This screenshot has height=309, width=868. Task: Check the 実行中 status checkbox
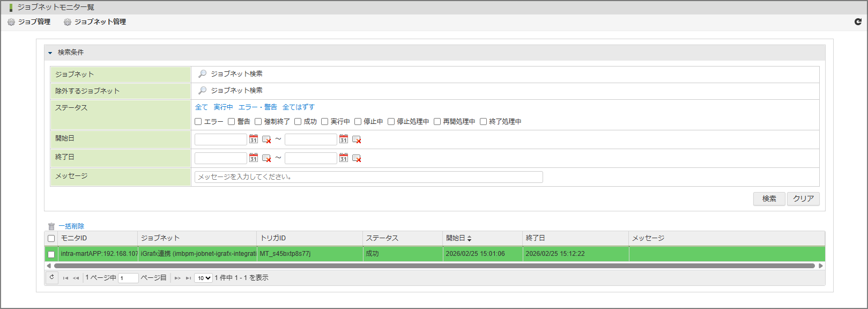pos(325,122)
